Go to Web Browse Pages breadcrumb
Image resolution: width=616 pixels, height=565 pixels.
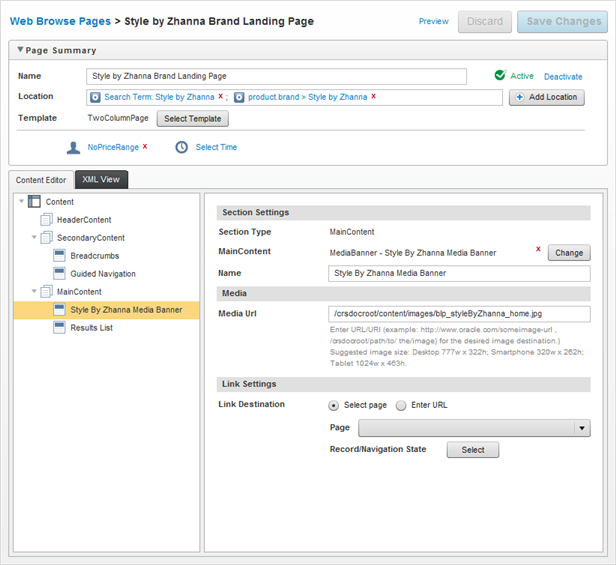[60, 21]
